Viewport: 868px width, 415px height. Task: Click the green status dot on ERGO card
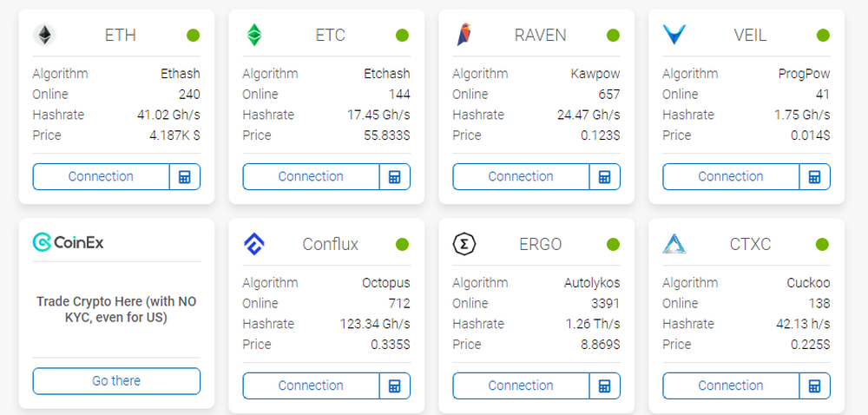pos(613,244)
